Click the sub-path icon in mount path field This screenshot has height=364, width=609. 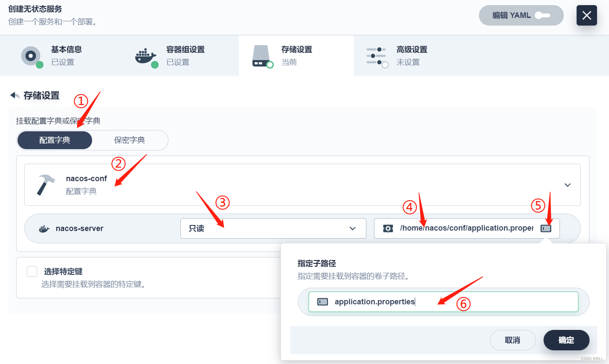(x=546, y=228)
